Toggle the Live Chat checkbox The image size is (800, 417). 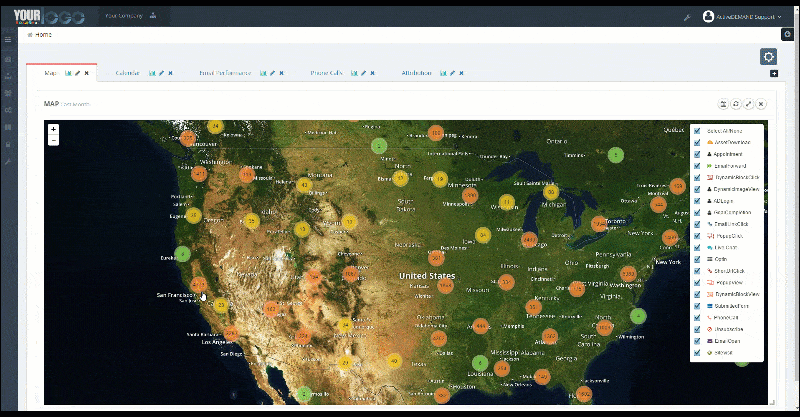pyautogui.click(x=697, y=247)
